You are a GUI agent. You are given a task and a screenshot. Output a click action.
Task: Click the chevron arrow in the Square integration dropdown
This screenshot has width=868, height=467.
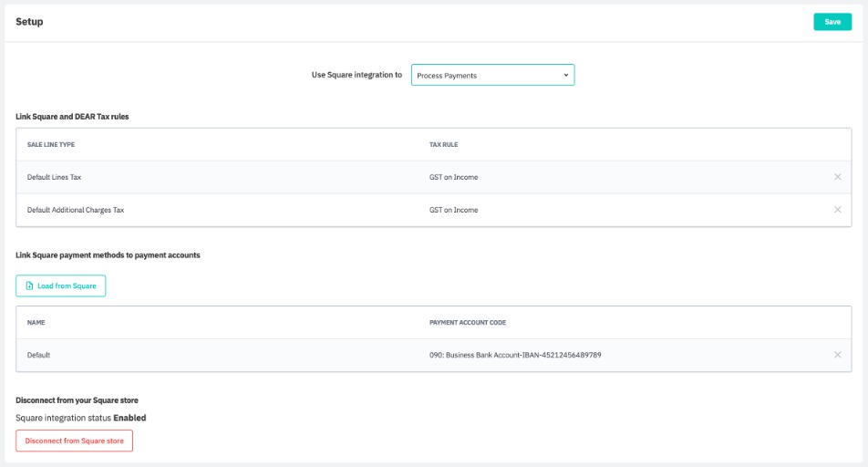pyautogui.click(x=565, y=75)
